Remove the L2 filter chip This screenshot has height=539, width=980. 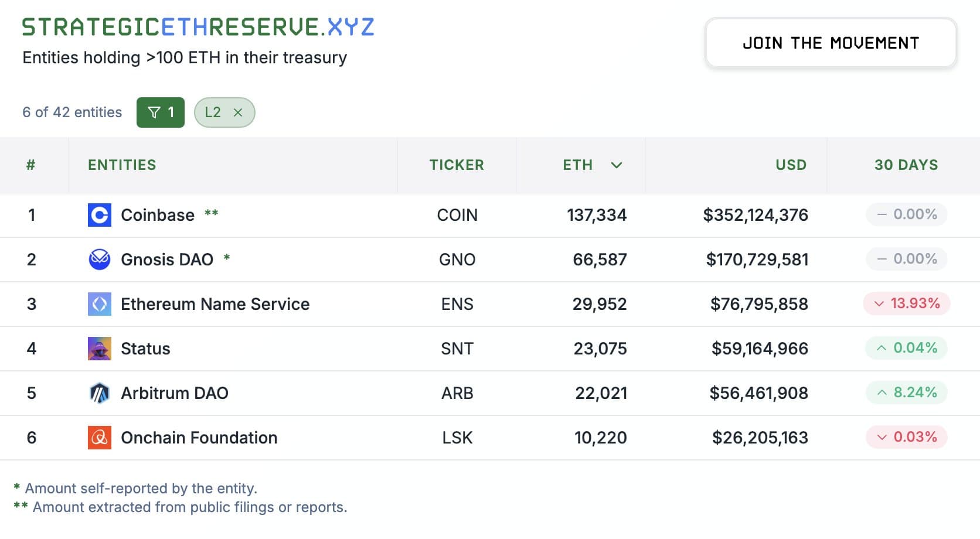238,112
